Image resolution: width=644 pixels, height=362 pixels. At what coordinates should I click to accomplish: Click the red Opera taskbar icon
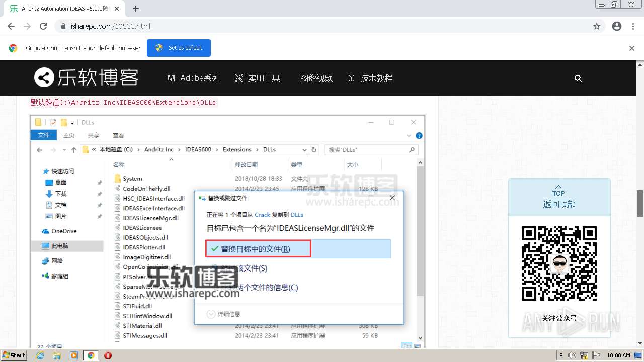[x=108, y=355]
